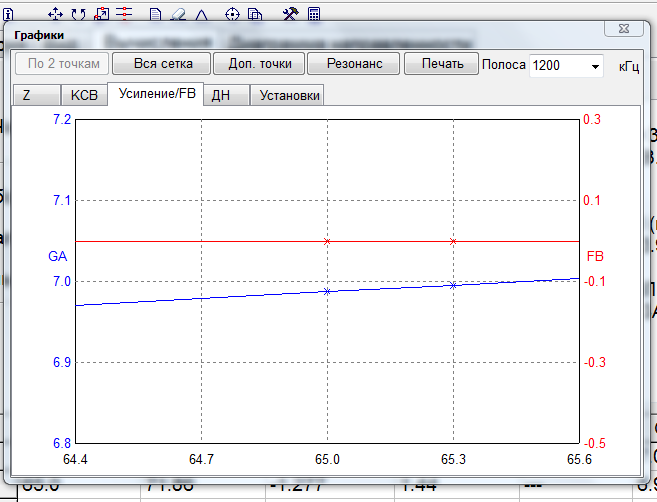Click the scale/resize toolbar icon
Image resolution: width=657 pixels, height=502 pixels.
pyautogui.click(x=101, y=14)
